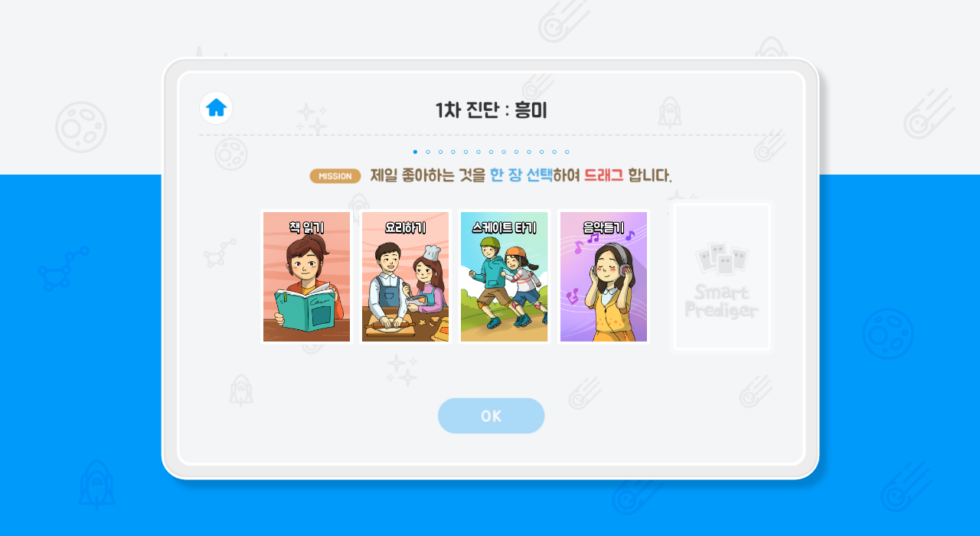Select the 음악듣기 music listening card
Screen dimensions: 980x536
603,276
